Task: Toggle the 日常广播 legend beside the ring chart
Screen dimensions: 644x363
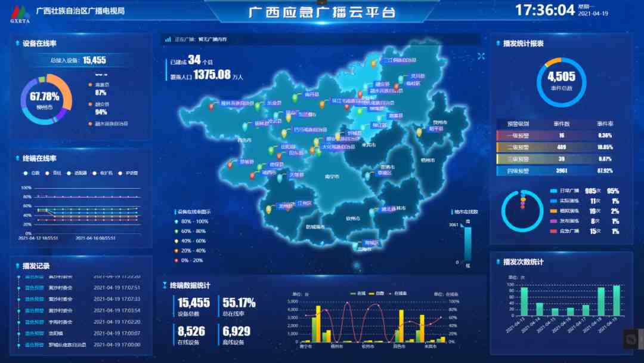Action: tap(555, 190)
